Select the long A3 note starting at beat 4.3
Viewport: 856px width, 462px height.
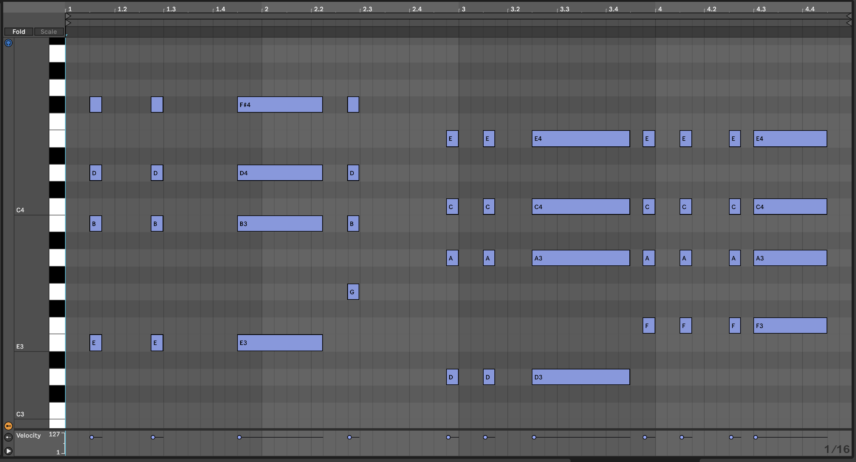790,258
